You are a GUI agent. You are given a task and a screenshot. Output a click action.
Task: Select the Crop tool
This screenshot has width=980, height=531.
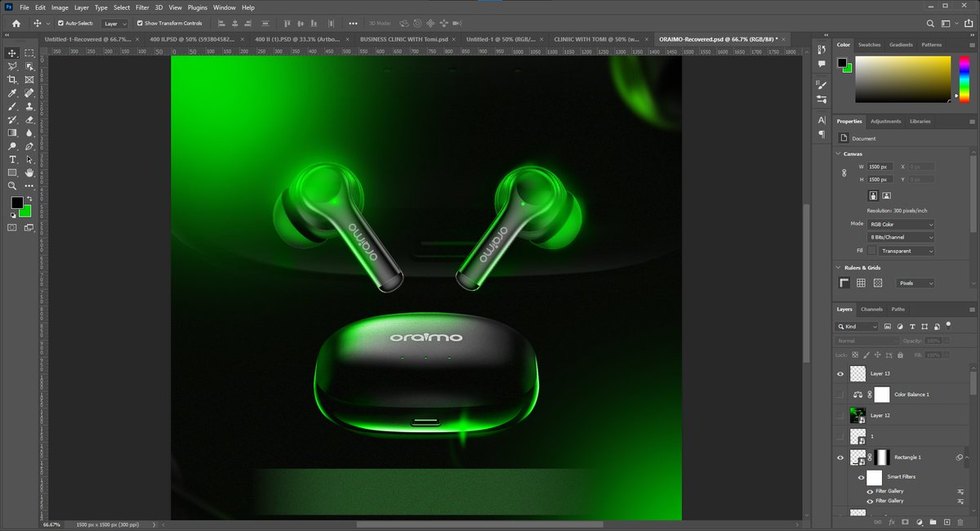coord(12,79)
